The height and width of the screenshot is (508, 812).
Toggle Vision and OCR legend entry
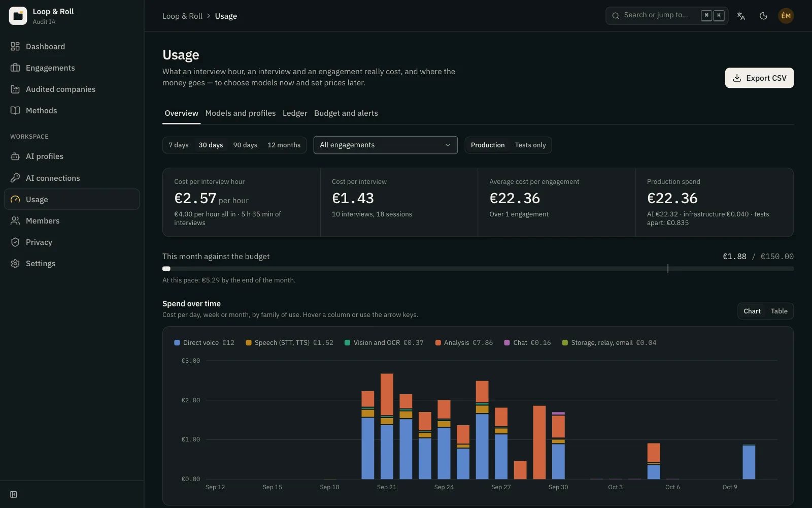pos(384,343)
